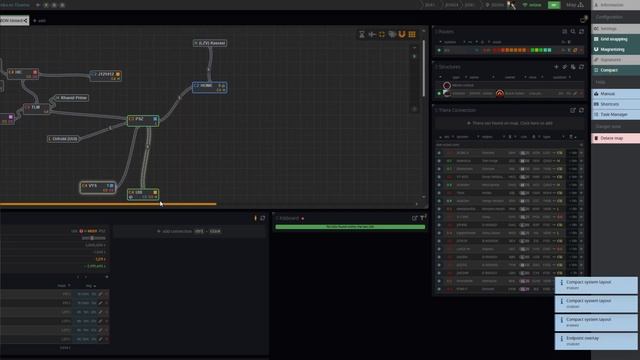Click the tags icon in map overlay

tap(392, 35)
